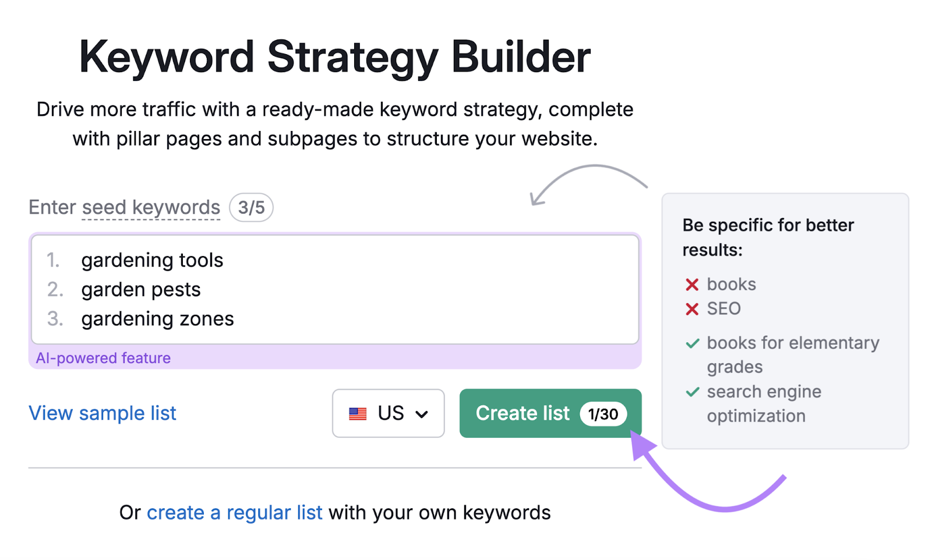The height and width of the screenshot is (560, 932).
Task: Click the green checkmark beside "search engine optimization"
Action: coord(692,392)
